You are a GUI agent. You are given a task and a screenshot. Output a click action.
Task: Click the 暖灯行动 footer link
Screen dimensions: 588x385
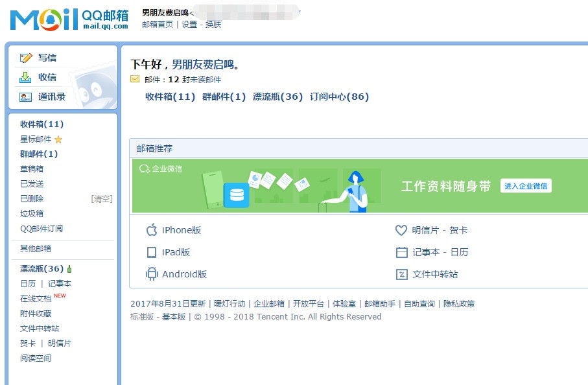pos(229,303)
